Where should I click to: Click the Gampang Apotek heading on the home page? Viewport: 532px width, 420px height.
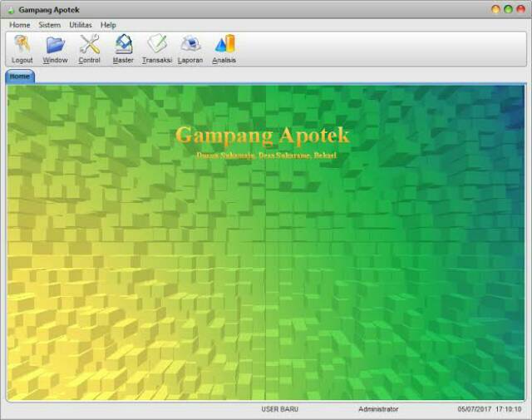(263, 135)
